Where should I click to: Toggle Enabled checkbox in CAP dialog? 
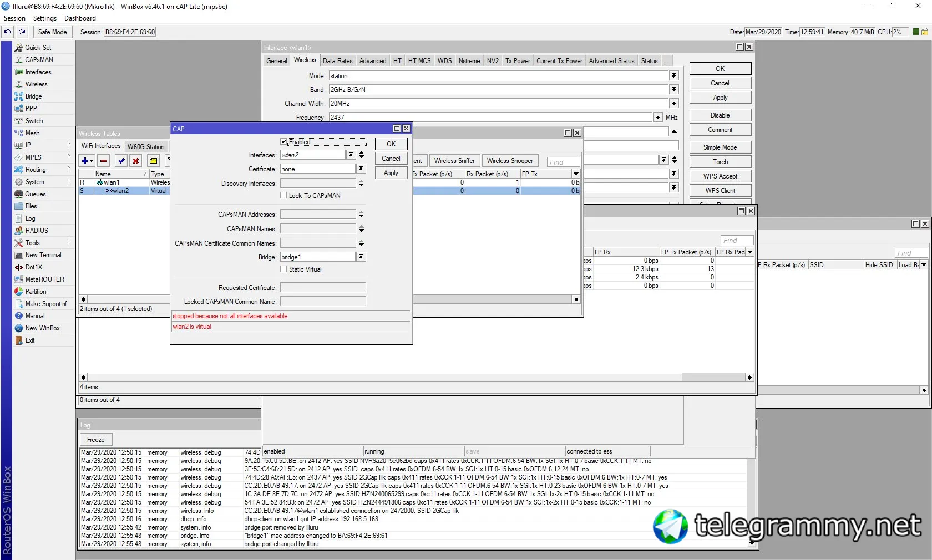click(283, 142)
